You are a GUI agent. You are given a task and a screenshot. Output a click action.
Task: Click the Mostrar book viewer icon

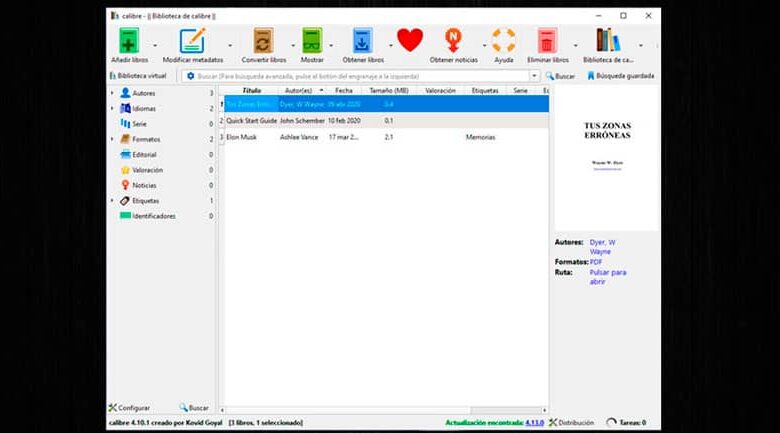click(312, 41)
